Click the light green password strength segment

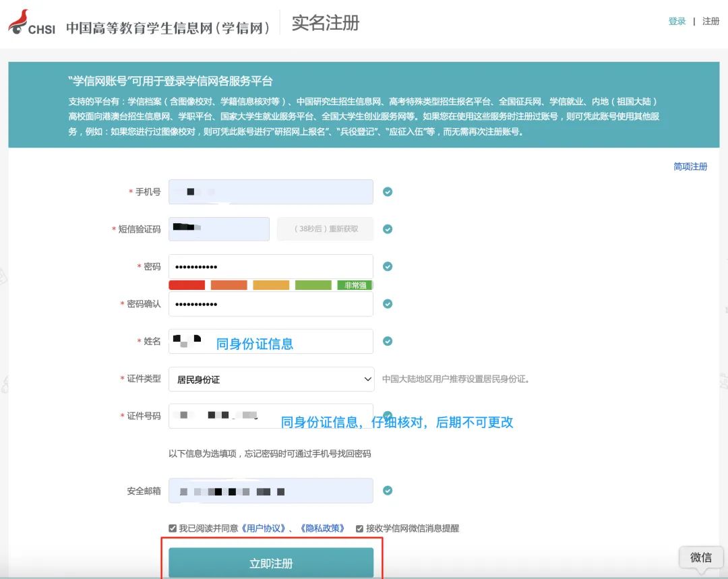pos(313,285)
